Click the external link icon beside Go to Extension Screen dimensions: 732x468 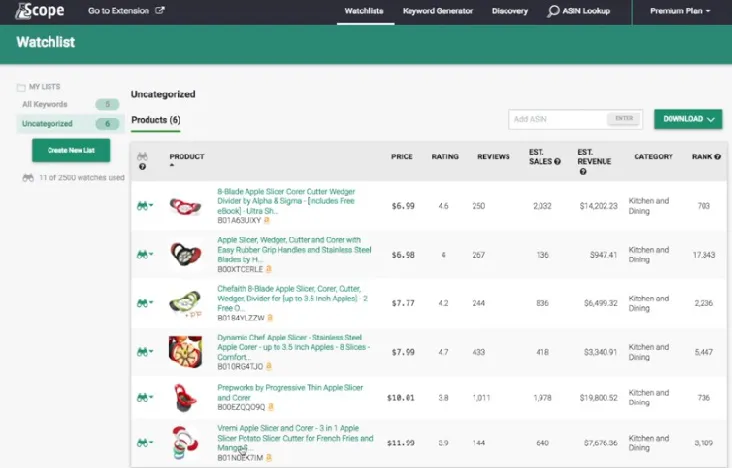click(160, 12)
